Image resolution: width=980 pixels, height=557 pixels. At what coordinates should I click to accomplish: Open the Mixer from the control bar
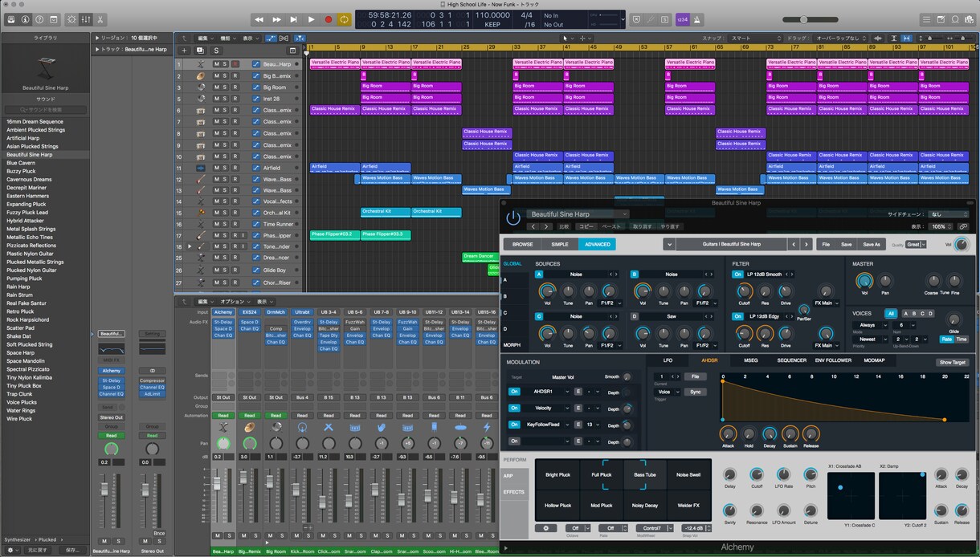(x=86, y=19)
